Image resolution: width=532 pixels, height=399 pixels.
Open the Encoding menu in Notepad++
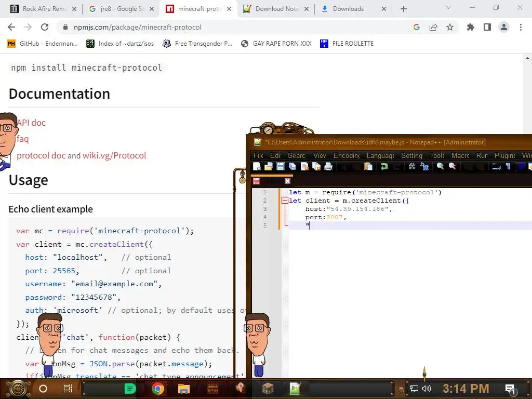tap(347, 155)
